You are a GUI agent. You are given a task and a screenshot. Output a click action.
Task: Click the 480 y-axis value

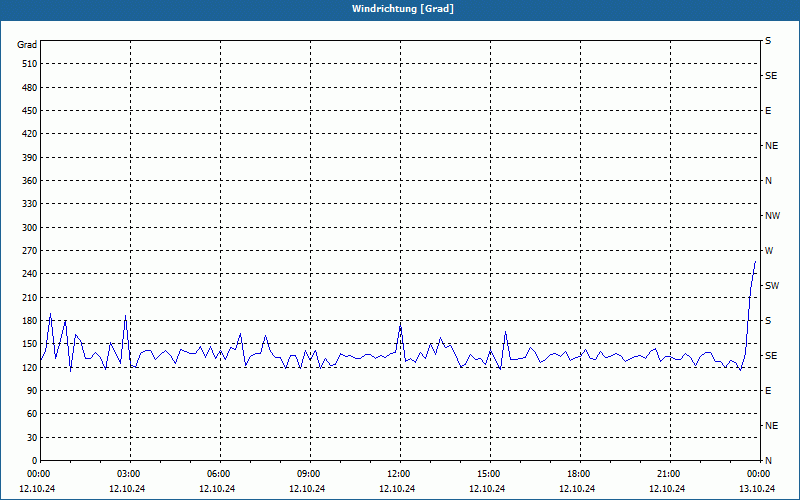pyautogui.click(x=30, y=87)
